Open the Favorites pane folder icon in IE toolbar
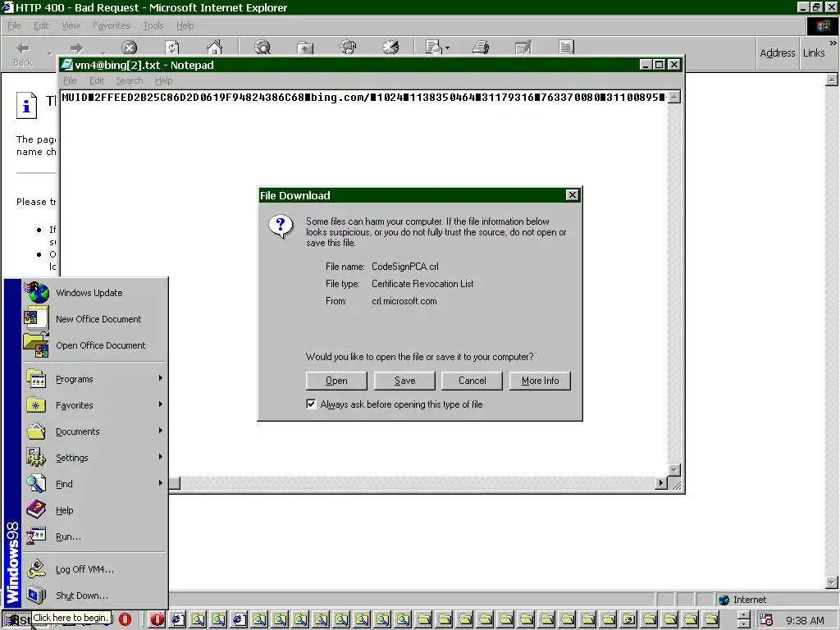Screen dimensions: 840x630 305,48
